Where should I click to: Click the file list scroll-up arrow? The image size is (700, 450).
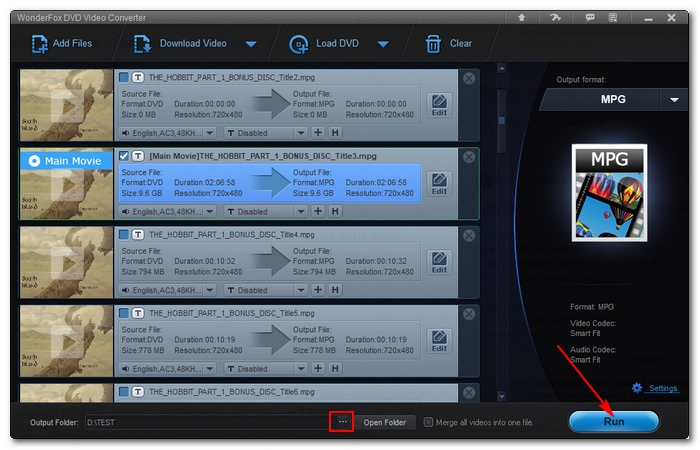pos(502,68)
